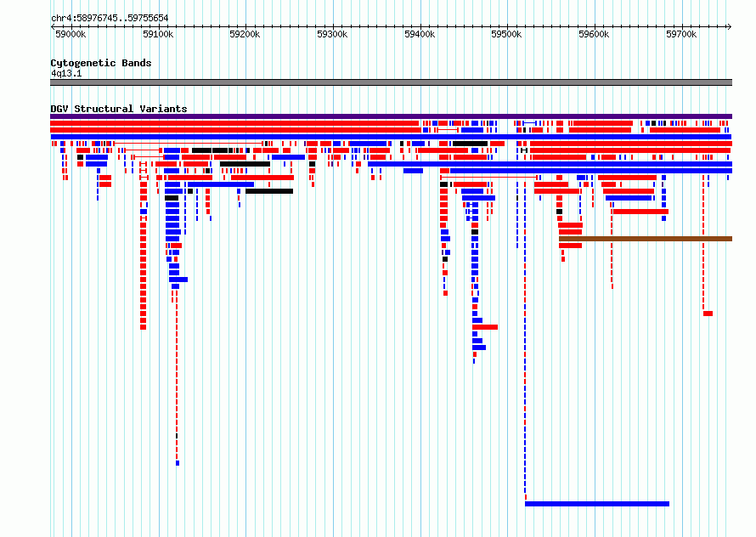This screenshot has height=537, width=756.
Task: Select the 59400k ruler tick label
Action: (x=420, y=34)
